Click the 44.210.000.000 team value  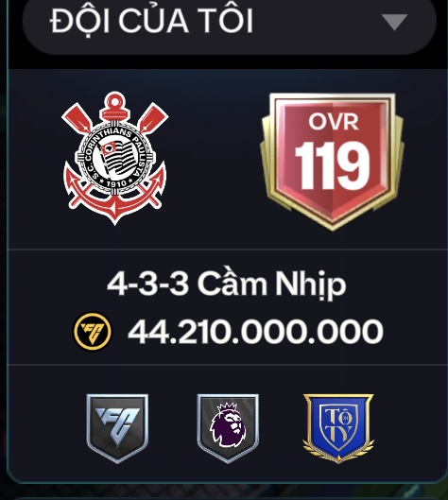255,332
